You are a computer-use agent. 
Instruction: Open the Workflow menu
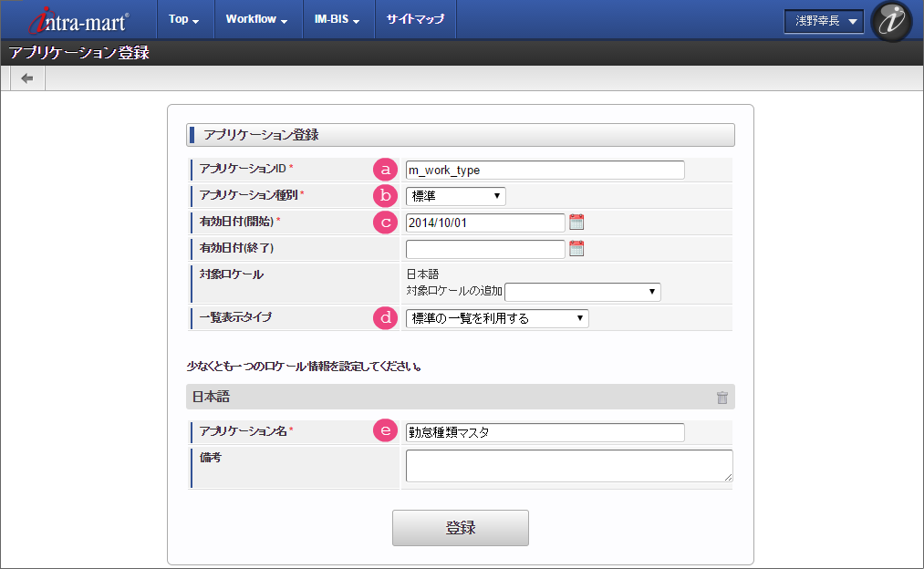(256, 19)
